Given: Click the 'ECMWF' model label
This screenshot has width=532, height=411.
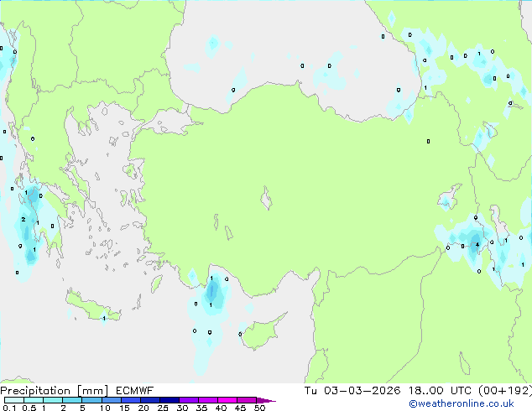Looking at the screenshot, I should tap(135, 391).
